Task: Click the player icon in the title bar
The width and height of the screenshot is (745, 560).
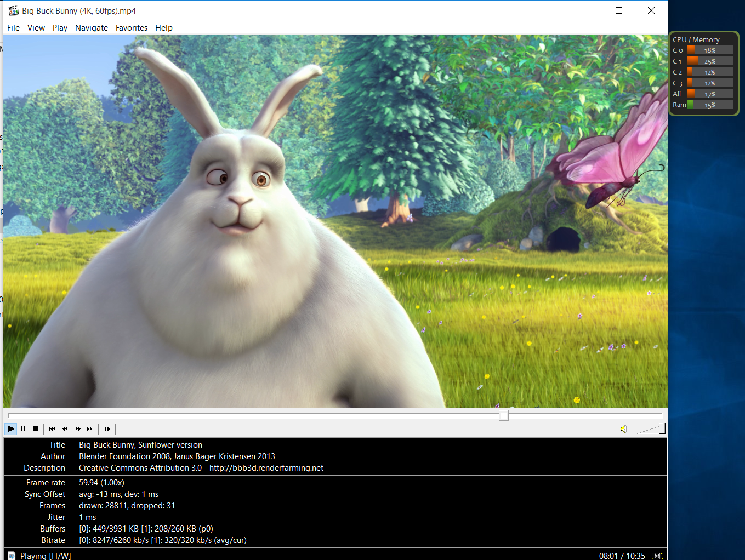Action: 14,10
